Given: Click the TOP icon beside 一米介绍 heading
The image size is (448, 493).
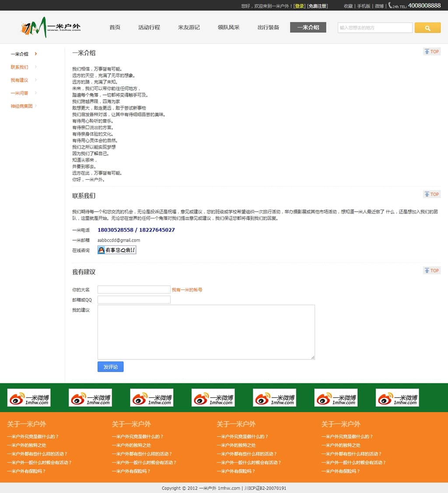Looking at the screenshot, I should point(431,52).
